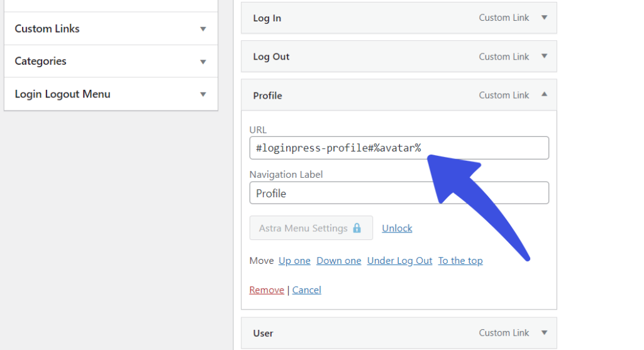The width and height of the screenshot is (644, 350).
Task: Move item Down one
Action: coord(339,261)
